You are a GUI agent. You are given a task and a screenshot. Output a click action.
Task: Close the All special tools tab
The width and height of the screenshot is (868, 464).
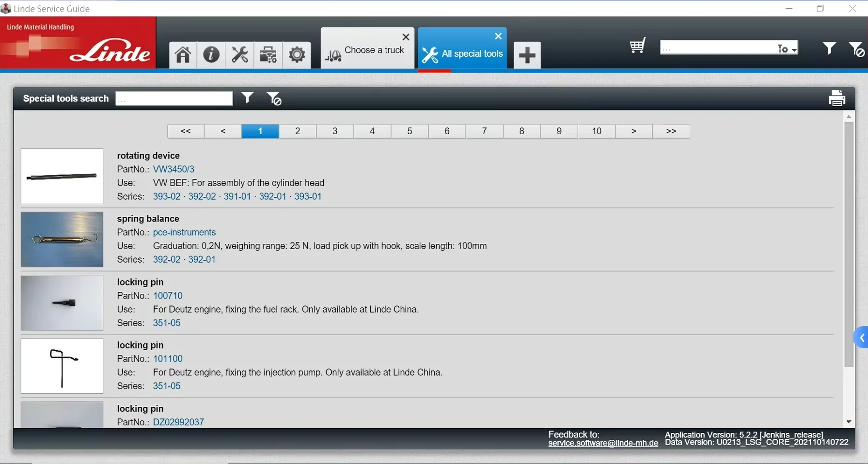498,36
